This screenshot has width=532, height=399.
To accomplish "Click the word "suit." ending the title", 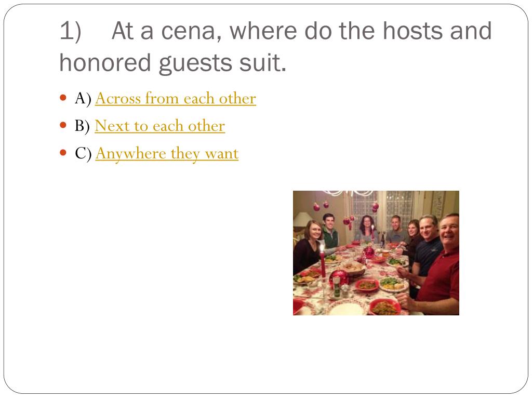I will tap(262, 63).
